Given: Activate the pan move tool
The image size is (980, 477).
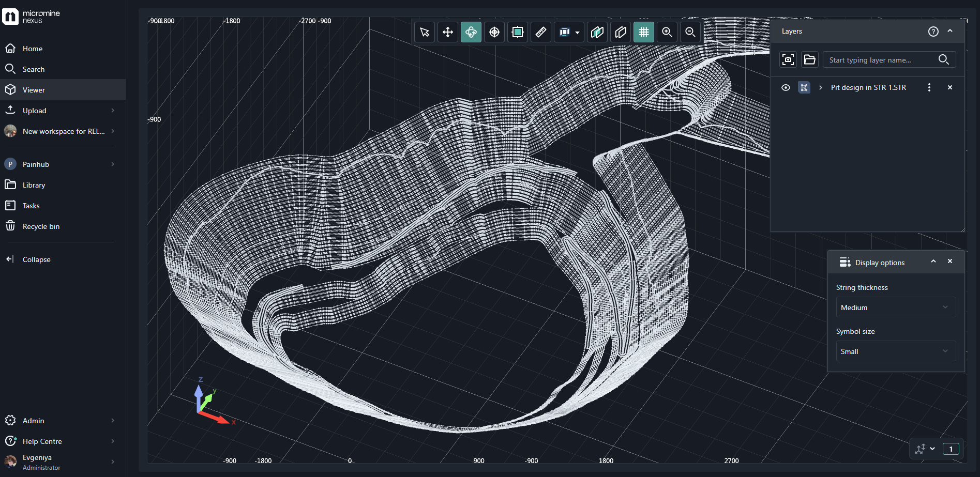Looking at the screenshot, I should pos(448,32).
